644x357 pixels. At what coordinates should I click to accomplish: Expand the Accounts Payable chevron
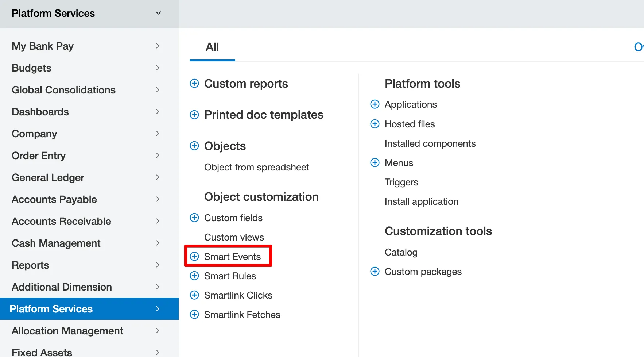coord(158,199)
